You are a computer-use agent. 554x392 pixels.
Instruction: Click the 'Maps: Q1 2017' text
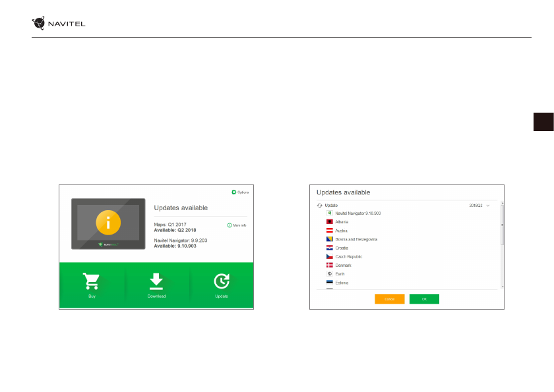click(x=170, y=225)
